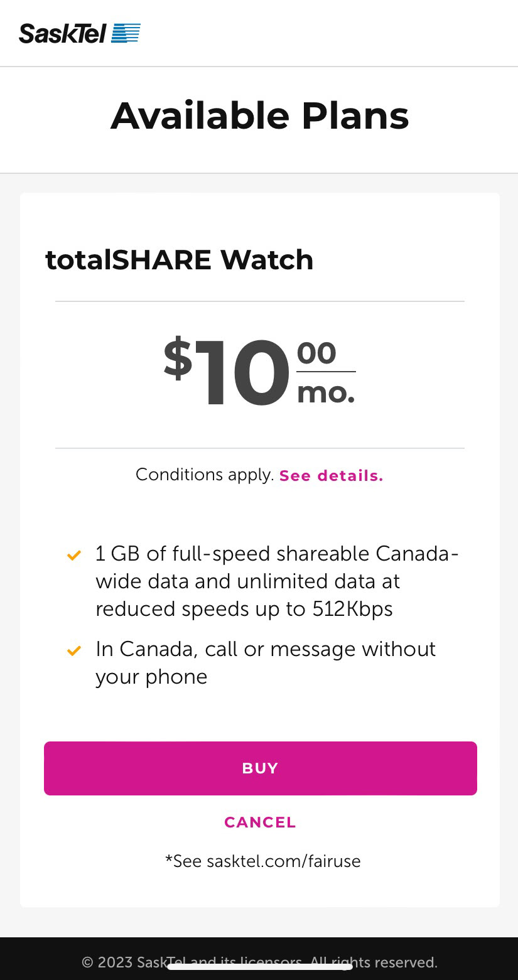This screenshot has height=980, width=518.
Task: Select the call or message without phone feature
Action: tap(266, 662)
